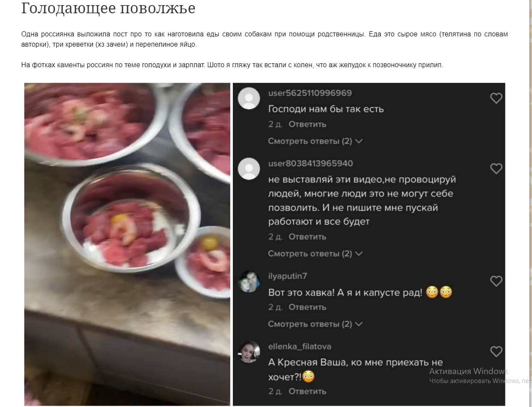Open the raw meat bowls video thumbnail
This screenshot has height=407, width=532.
127,244
